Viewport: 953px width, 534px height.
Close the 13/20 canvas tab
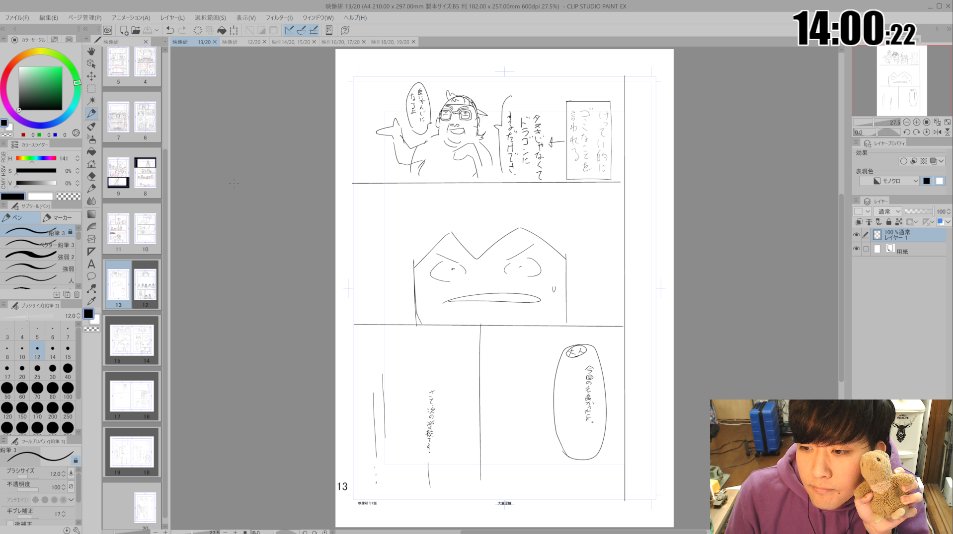click(x=215, y=42)
